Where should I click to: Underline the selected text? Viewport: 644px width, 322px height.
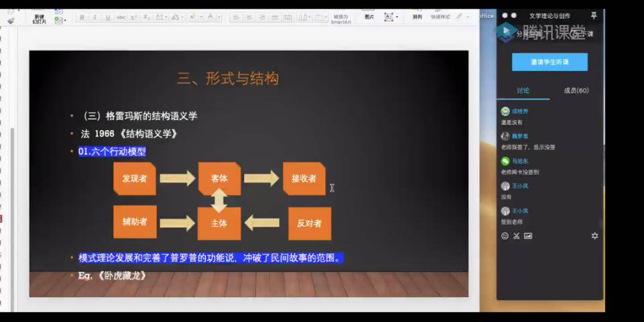click(107, 17)
